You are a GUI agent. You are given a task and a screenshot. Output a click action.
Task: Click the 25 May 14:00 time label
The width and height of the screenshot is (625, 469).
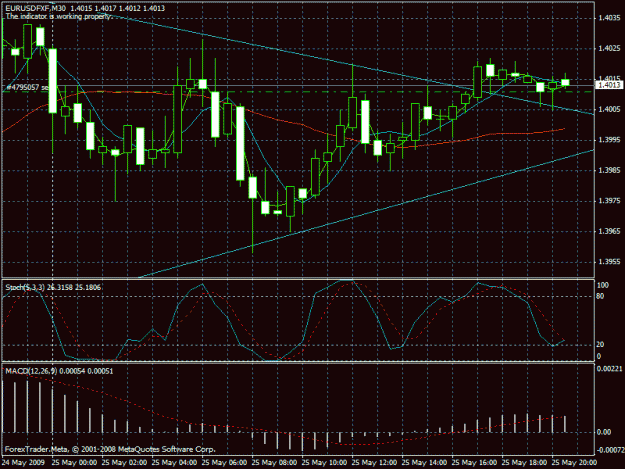(424, 463)
